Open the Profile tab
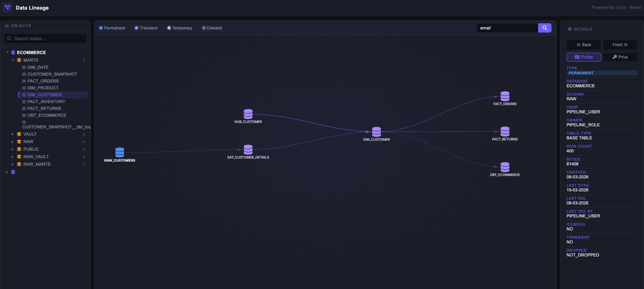Viewport: 644px width, 289px height. coord(584,57)
